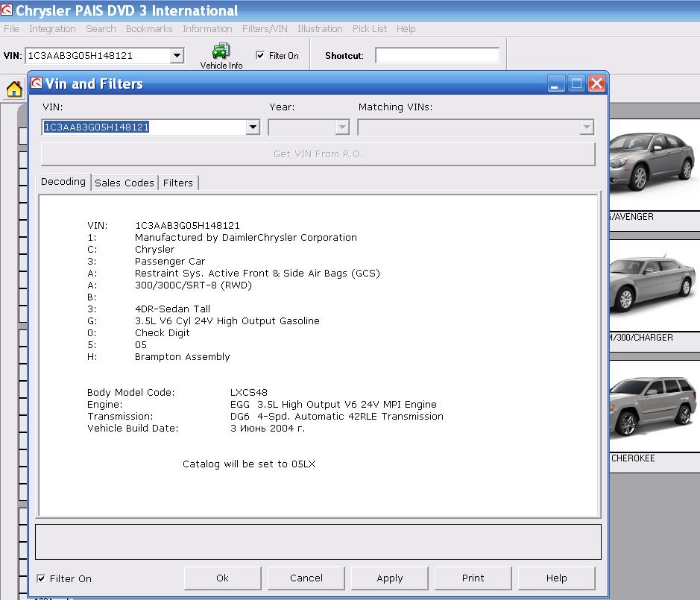The width and height of the screenshot is (700, 600).
Task: Open the Search menu
Action: [101, 28]
